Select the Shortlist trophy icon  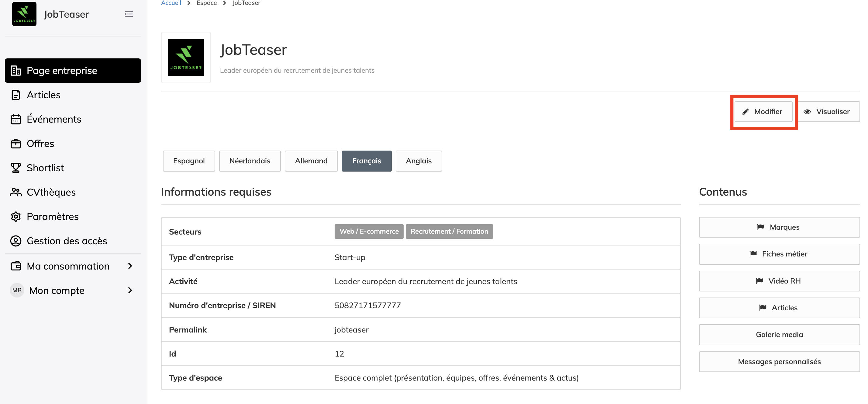[16, 168]
